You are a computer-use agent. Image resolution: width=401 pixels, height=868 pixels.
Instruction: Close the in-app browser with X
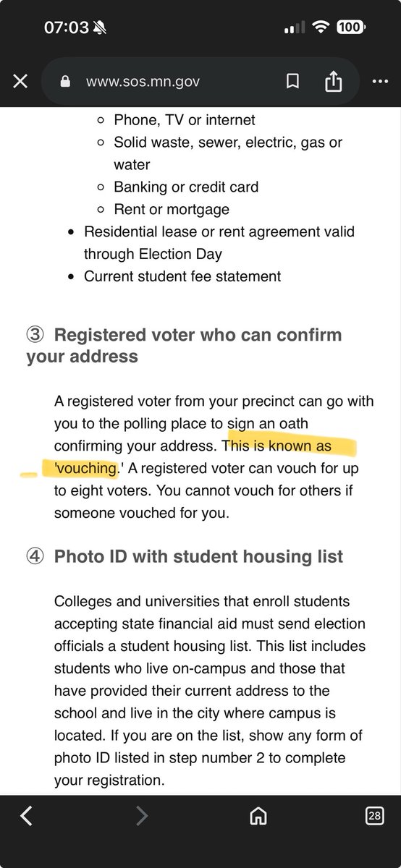click(x=20, y=82)
